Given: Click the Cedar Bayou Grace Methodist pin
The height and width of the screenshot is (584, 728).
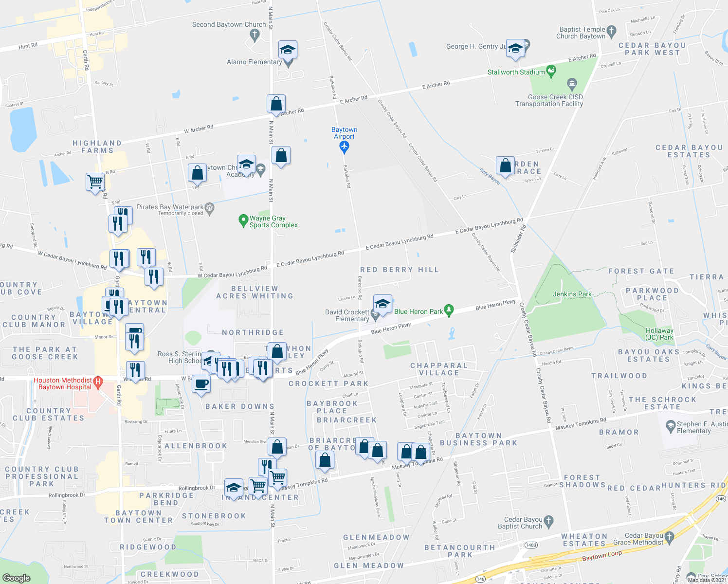Looking at the screenshot, I should (670, 537).
